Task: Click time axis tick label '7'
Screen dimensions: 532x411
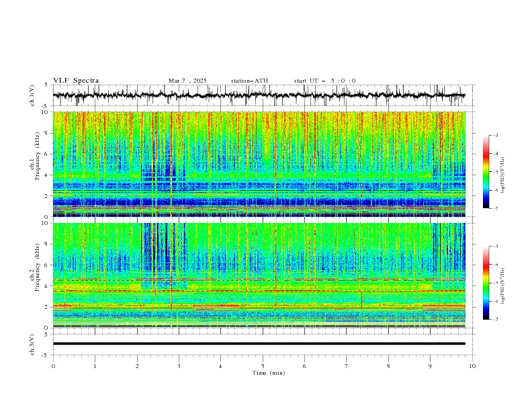Action: [347, 366]
